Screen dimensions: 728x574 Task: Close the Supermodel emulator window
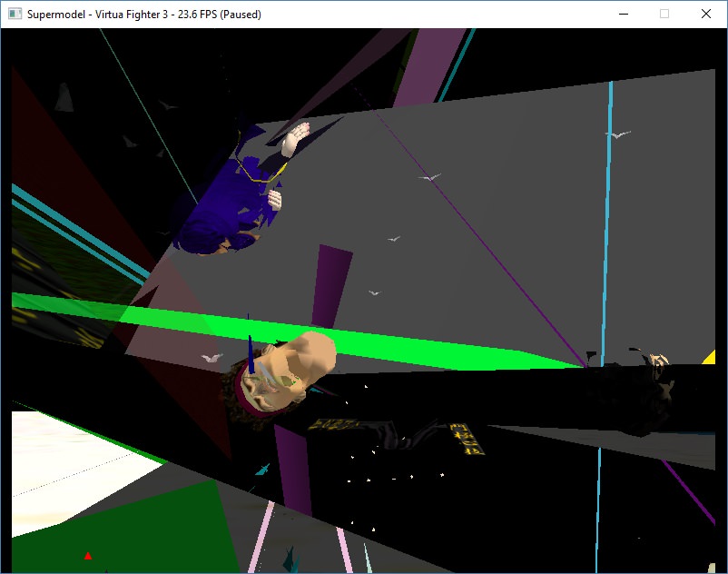click(x=705, y=14)
